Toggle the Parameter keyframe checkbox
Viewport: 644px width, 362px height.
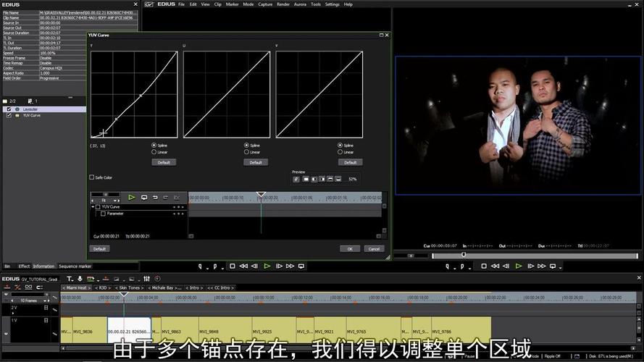pyautogui.click(x=103, y=214)
